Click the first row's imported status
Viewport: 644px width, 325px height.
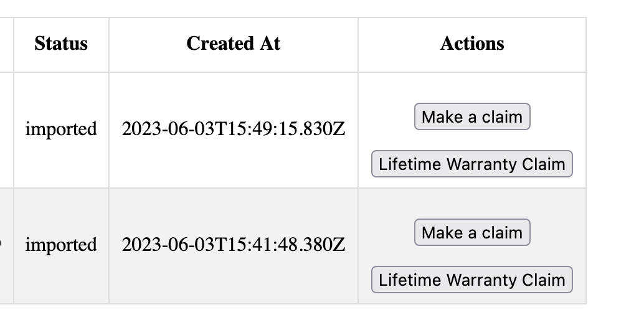pos(61,130)
